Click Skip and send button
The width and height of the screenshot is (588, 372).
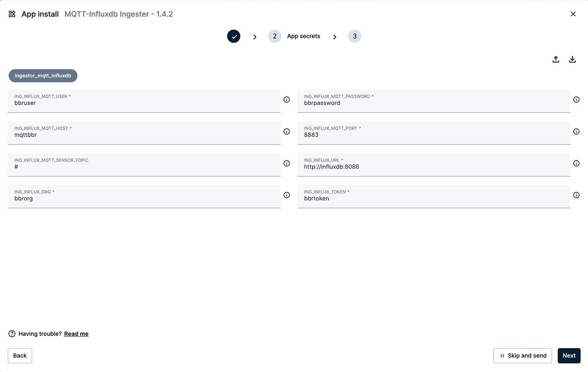(523, 356)
